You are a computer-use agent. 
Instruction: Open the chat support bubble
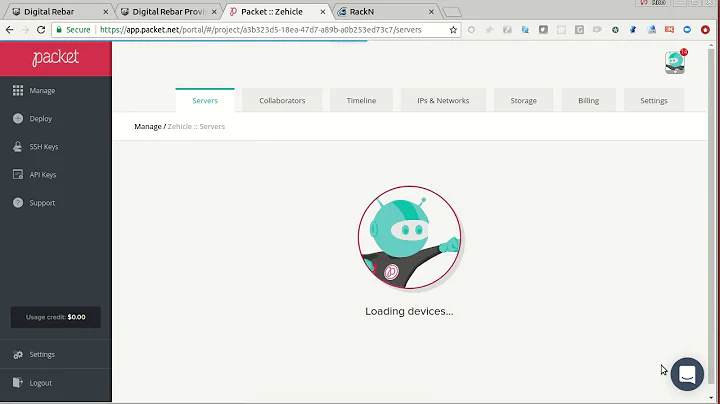click(687, 374)
